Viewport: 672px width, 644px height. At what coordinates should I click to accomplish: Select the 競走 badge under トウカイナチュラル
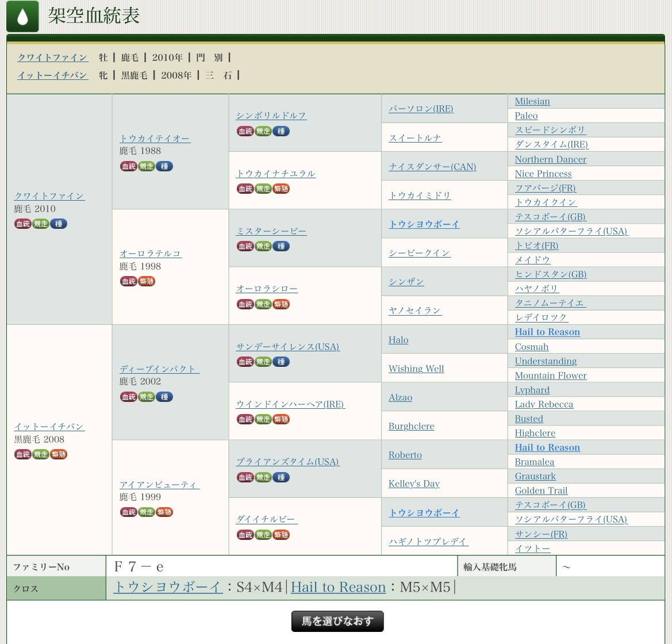pyautogui.click(x=263, y=189)
